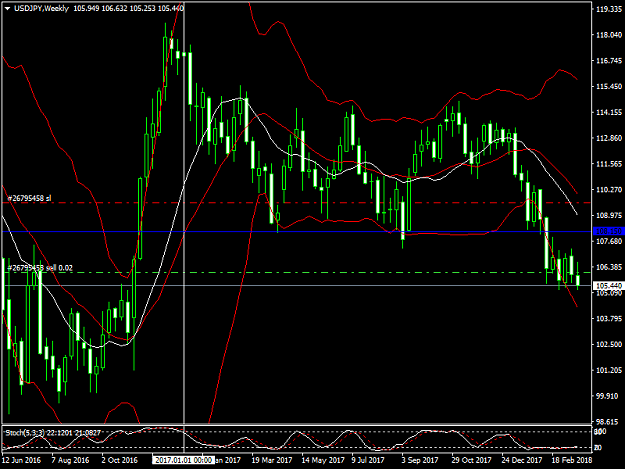Click the 114.155 price scale value
This screenshot has width=625, height=469.
point(609,112)
